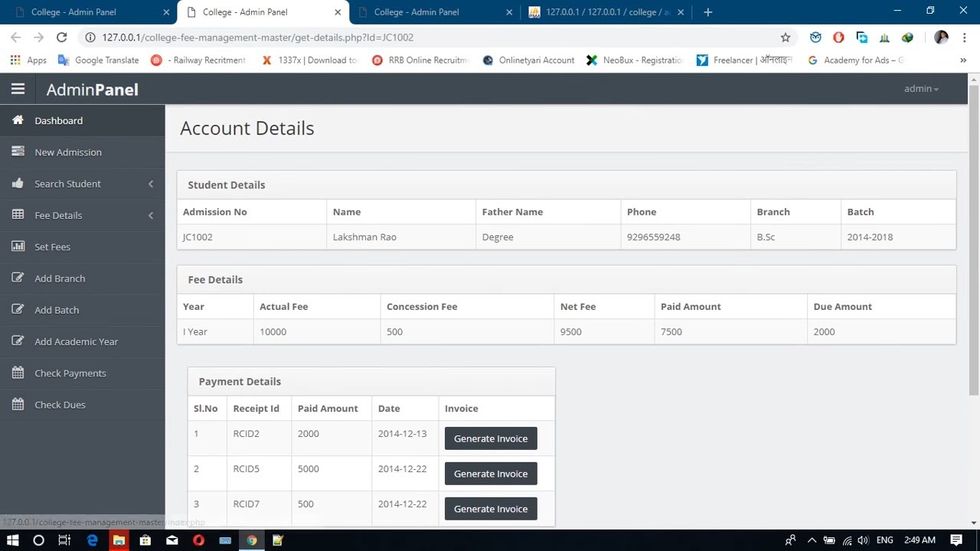Generate invoice for receipt RCID2
980x551 pixels.
[491, 439]
